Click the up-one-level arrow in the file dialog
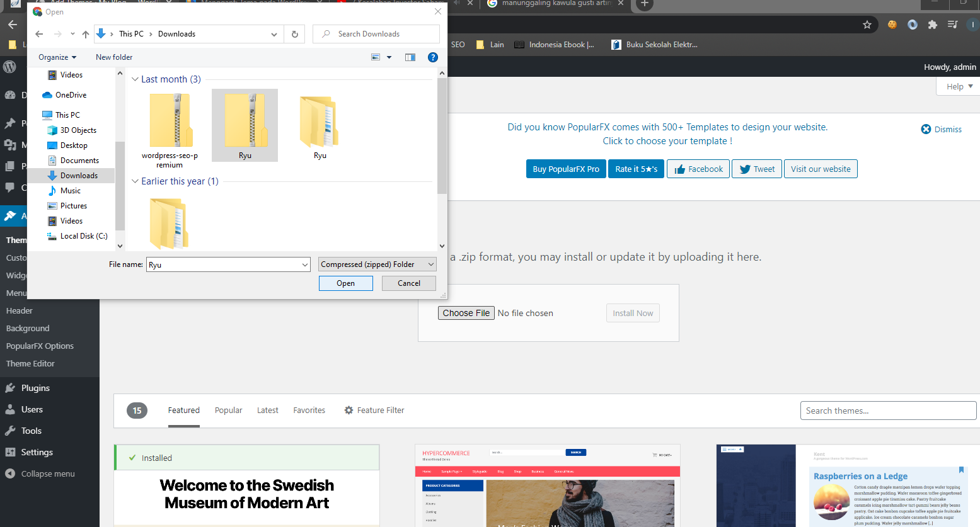This screenshot has width=980, height=527. pos(86,34)
